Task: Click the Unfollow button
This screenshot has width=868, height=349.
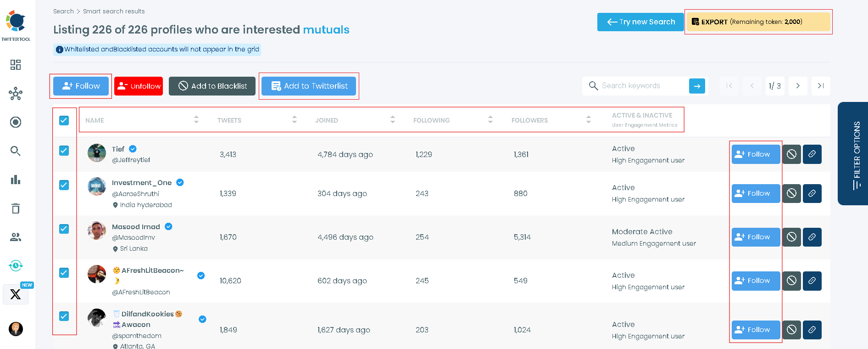Action: click(x=139, y=86)
